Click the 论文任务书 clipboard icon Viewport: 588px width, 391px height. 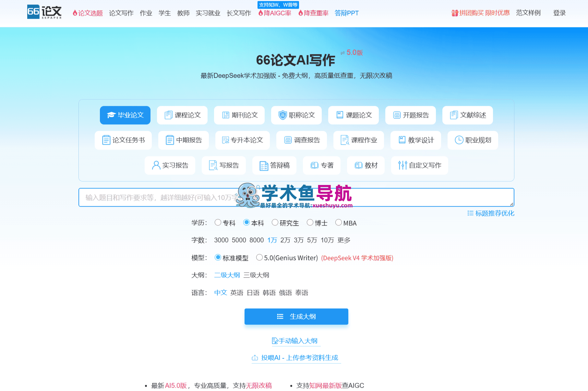coord(106,140)
